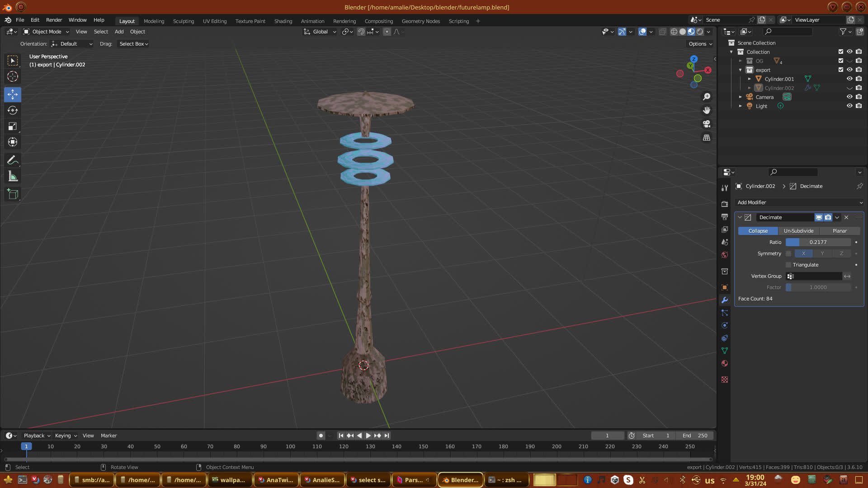This screenshot has width=868, height=488.
Task: Click the Planar decimate mode button
Action: 840,231
